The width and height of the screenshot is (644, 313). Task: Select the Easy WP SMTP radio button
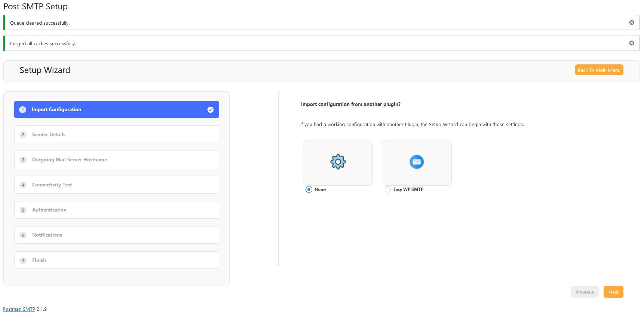point(388,189)
